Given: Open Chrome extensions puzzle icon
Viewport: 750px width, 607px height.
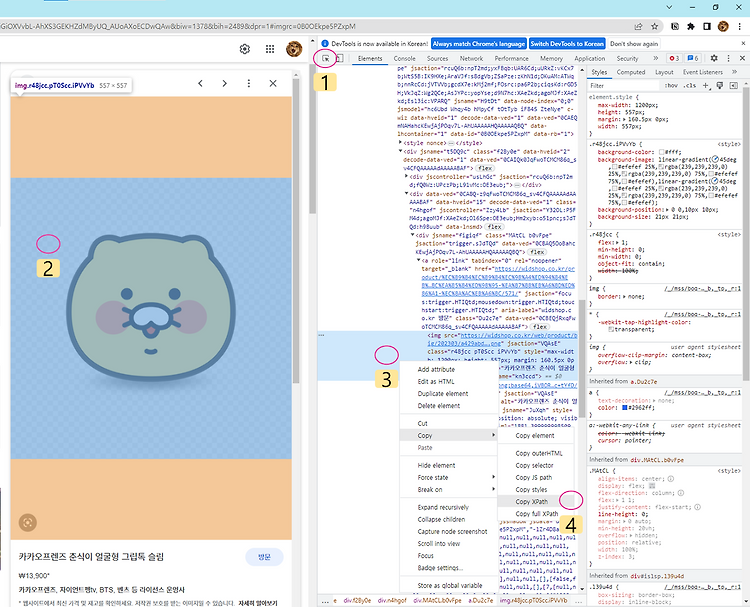Looking at the screenshot, I should [691, 26].
